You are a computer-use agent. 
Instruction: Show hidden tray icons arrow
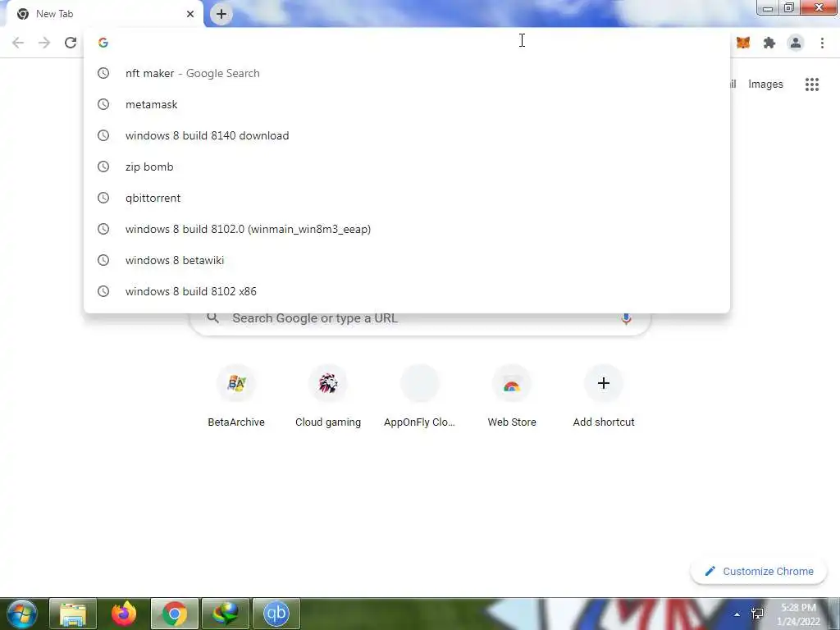pyautogui.click(x=737, y=614)
